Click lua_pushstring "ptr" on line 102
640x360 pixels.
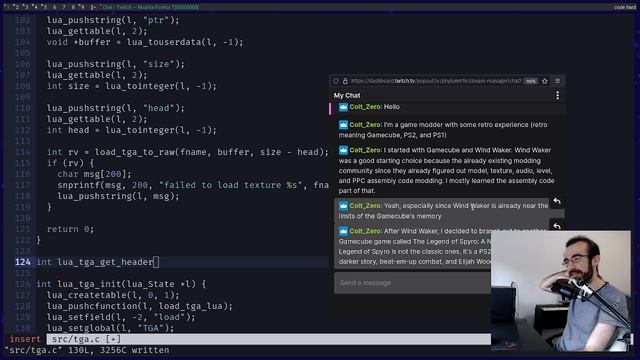tap(113, 20)
